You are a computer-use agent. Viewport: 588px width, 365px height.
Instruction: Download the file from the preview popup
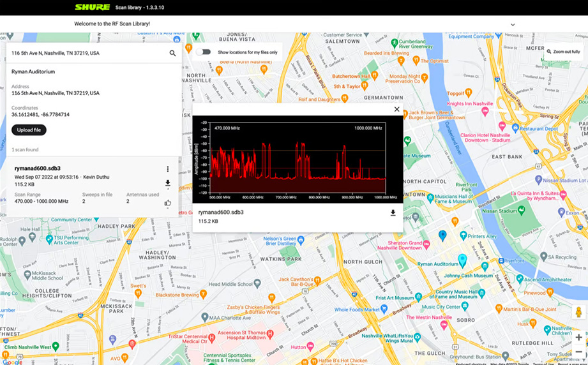point(393,213)
